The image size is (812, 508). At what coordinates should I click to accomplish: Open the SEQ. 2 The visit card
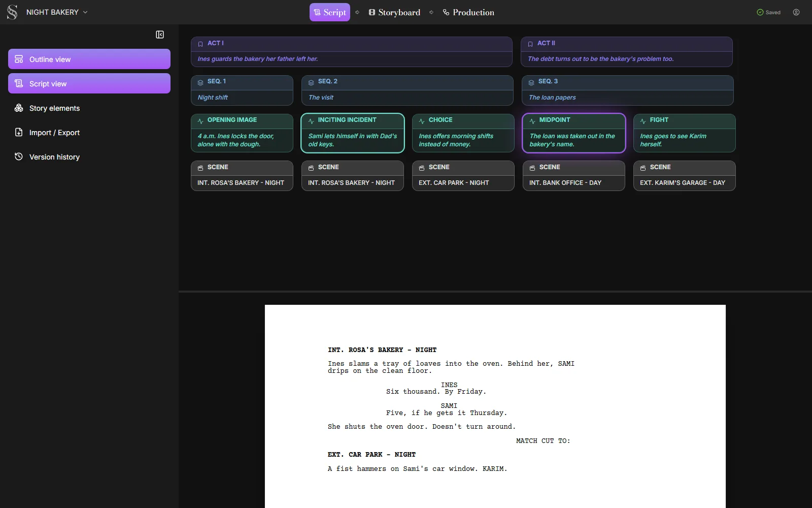408,90
